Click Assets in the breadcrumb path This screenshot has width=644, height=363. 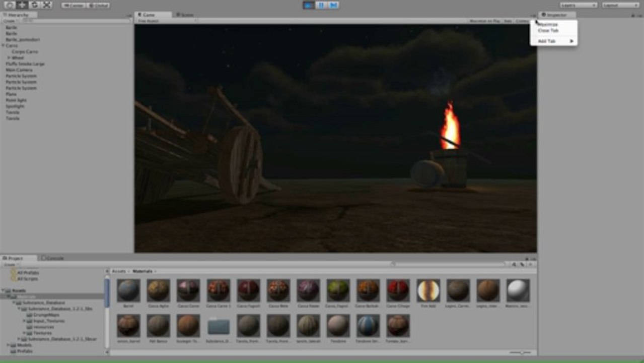pyautogui.click(x=119, y=271)
